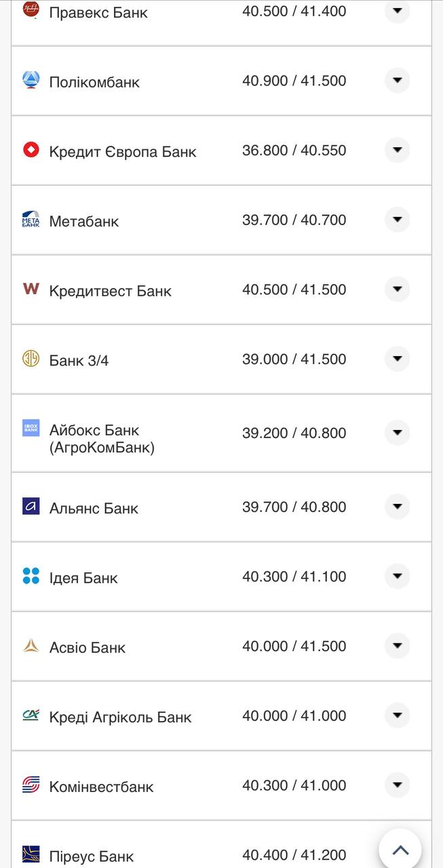Expand the Полікомбанк rate details
Viewport: 443px width, 868px height.
(398, 81)
